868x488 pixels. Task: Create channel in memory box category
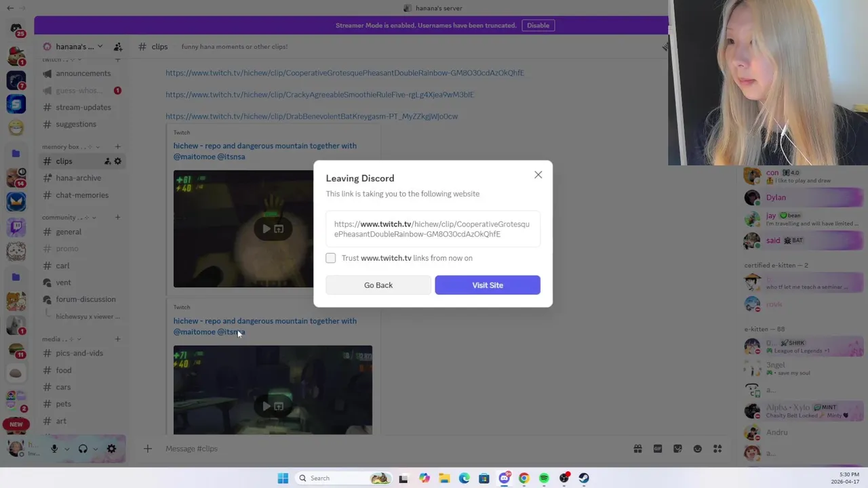[x=117, y=146]
